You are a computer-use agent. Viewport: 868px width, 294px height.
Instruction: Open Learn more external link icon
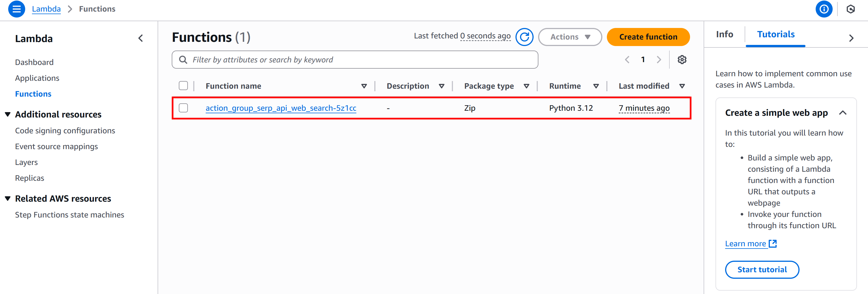point(773,243)
